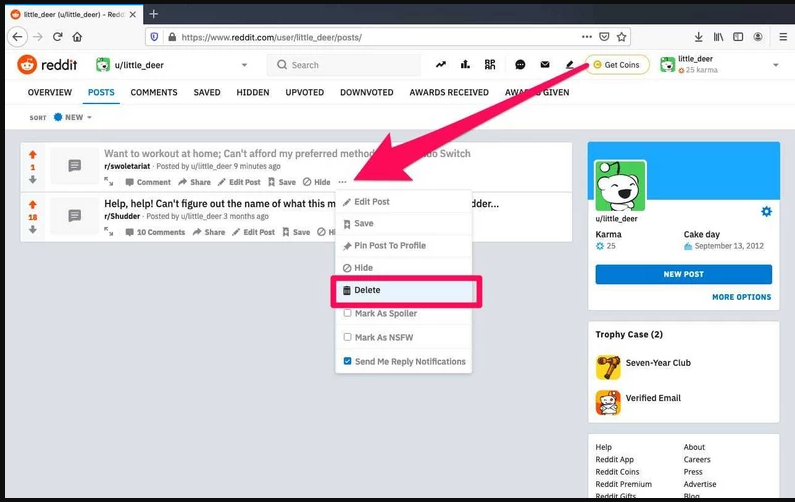Open the messages envelope icon

click(x=545, y=65)
